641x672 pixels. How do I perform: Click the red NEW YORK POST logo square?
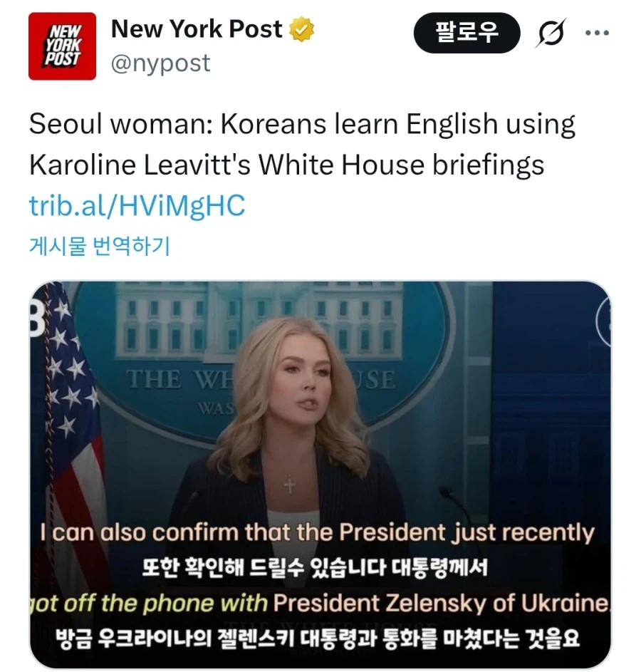pos(62,44)
